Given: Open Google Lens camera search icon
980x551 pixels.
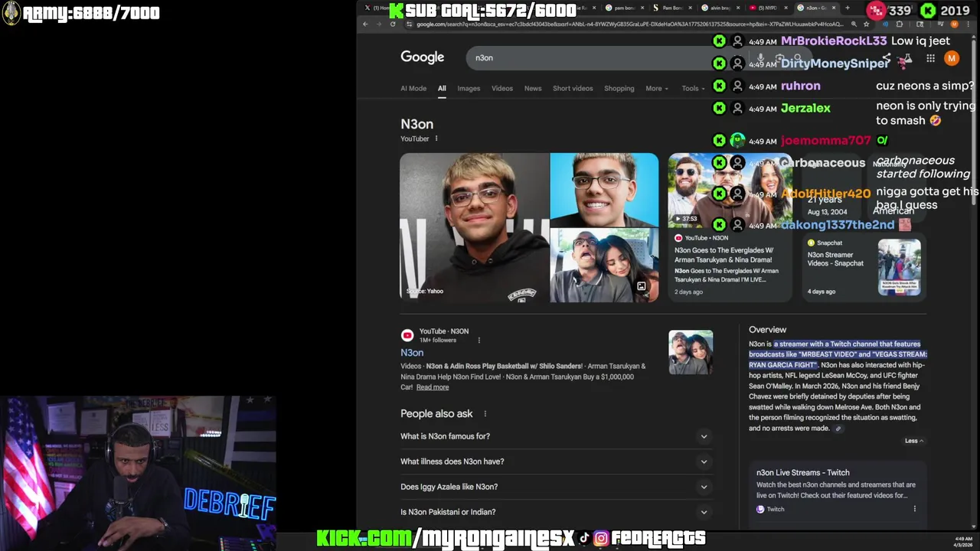Looking at the screenshot, I should (x=779, y=57).
